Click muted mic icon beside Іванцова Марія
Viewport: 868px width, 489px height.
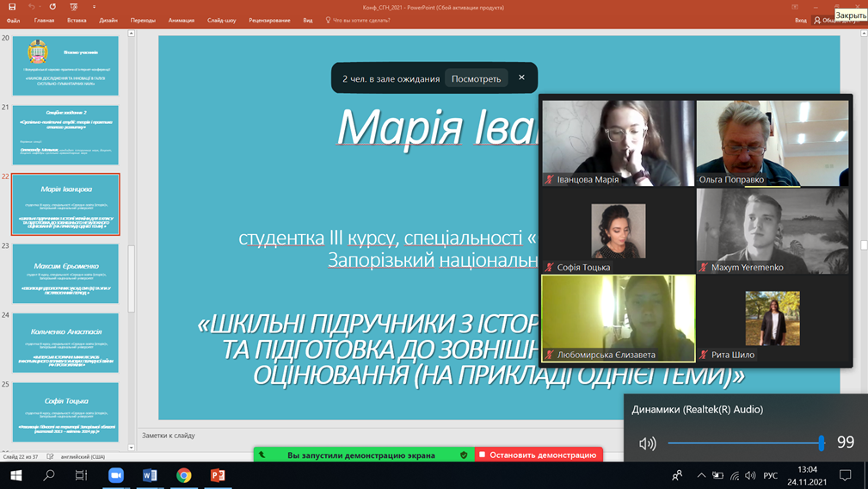[549, 179]
